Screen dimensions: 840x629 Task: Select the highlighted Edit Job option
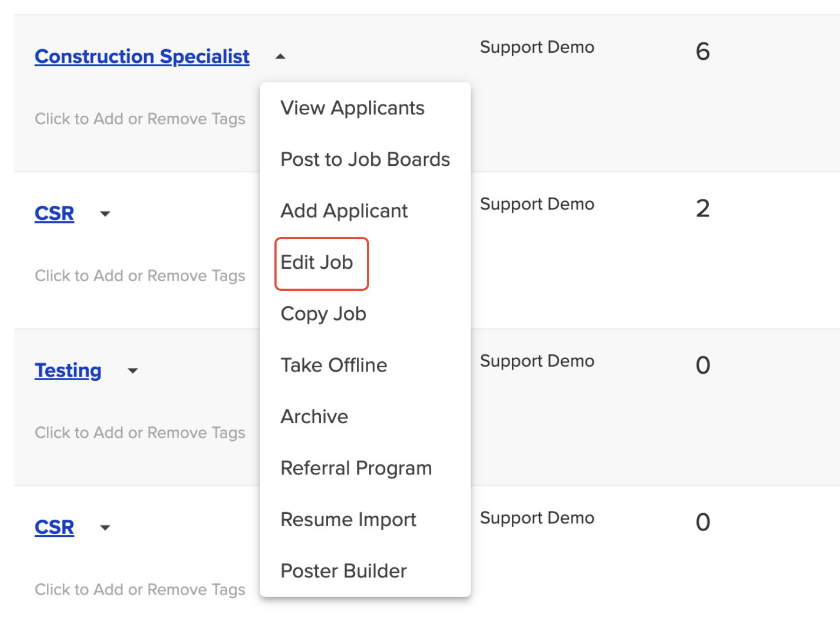coord(317,263)
